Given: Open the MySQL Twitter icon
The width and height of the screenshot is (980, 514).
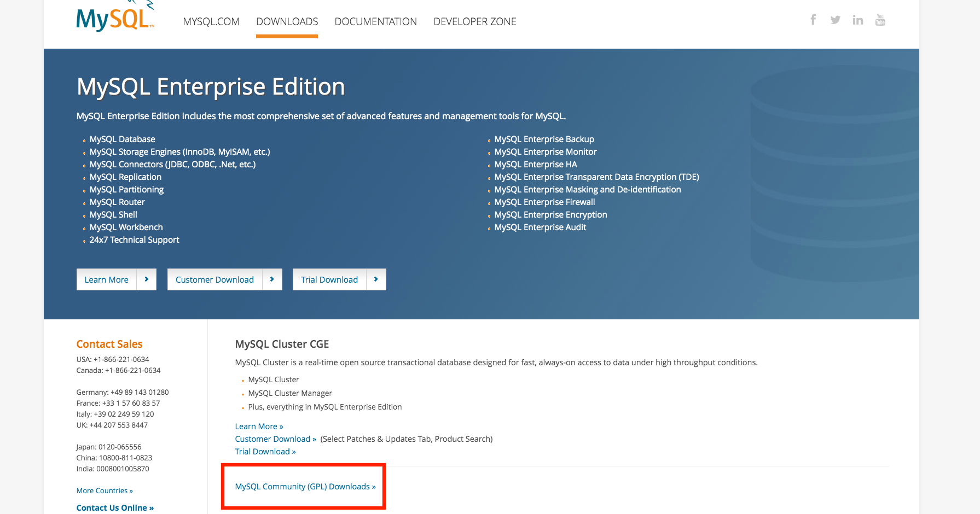Looking at the screenshot, I should [835, 20].
